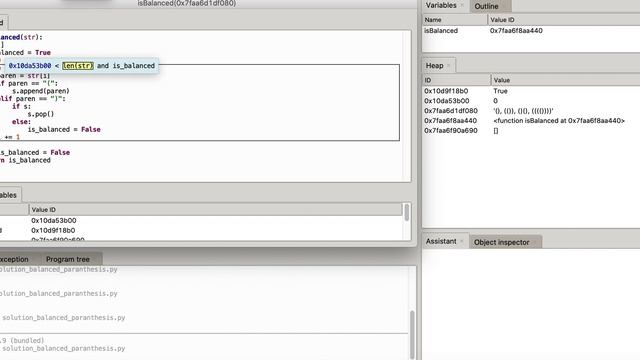Click the empty list [] heap value
The image size is (640, 360).
tap(496, 131)
